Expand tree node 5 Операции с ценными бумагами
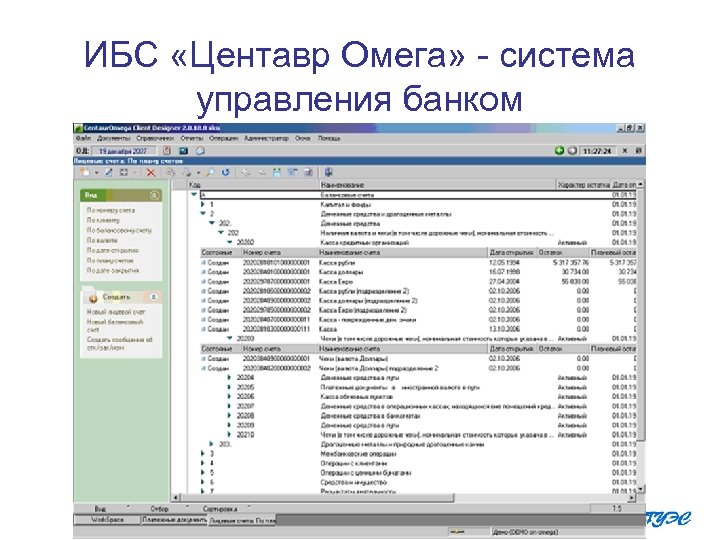720x540 pixels. coord(202,472)
